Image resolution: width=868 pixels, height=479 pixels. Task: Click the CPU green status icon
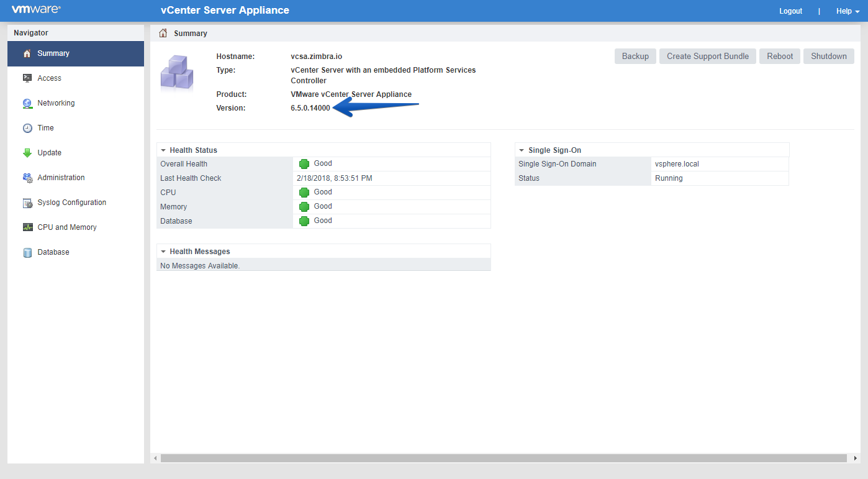(304, 193)
